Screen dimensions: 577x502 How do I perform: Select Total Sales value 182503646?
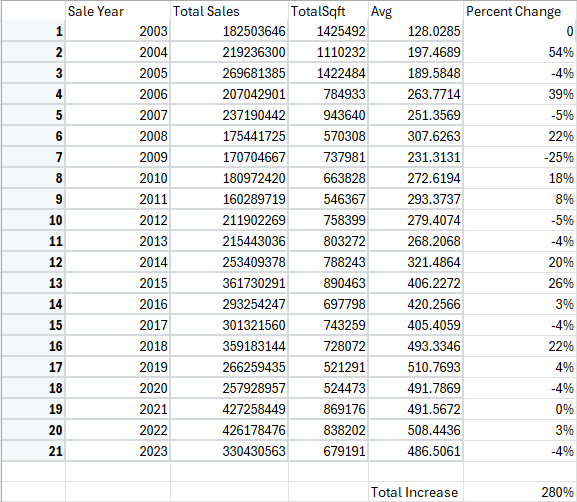229,31
